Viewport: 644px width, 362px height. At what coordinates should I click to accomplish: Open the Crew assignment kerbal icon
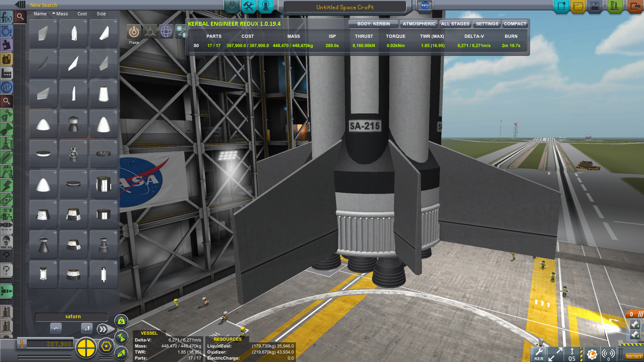[266, 6]
